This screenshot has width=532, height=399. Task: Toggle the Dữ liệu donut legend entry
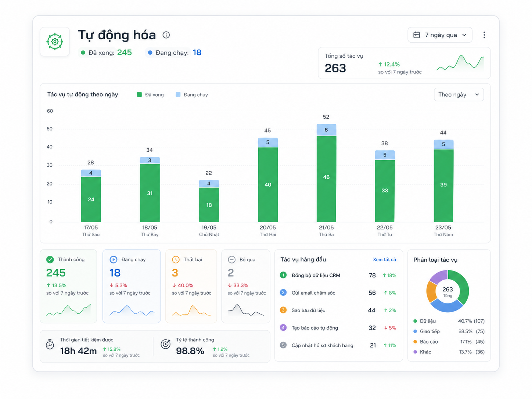coord(449,321)
